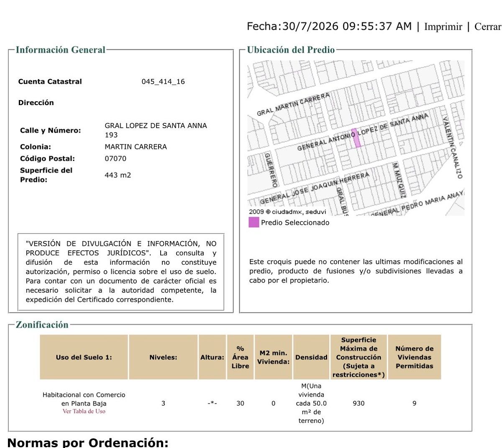Viewport: 502px width, 448px height.
Task: Click the Densidad column header
Action: pos(311,357)
